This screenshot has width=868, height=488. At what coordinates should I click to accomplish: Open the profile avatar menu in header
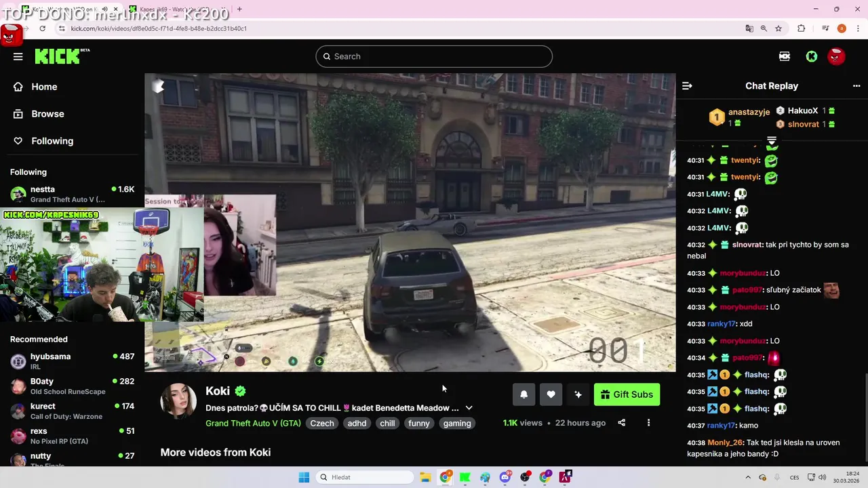836,56
